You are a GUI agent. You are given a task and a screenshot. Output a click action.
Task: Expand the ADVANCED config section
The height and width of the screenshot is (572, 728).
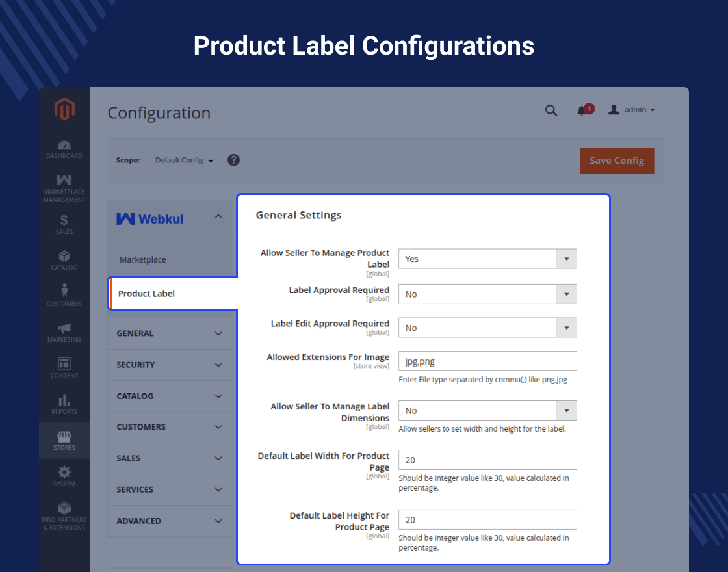(x=170, y=521)
